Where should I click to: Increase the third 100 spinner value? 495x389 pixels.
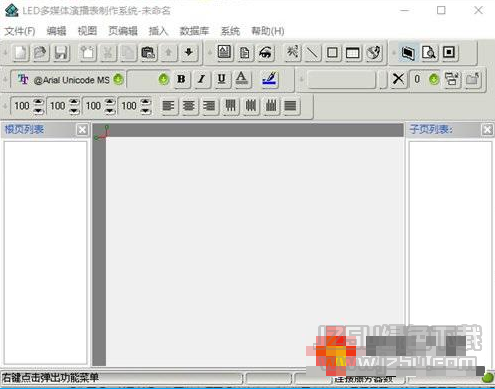coord(110,102)
